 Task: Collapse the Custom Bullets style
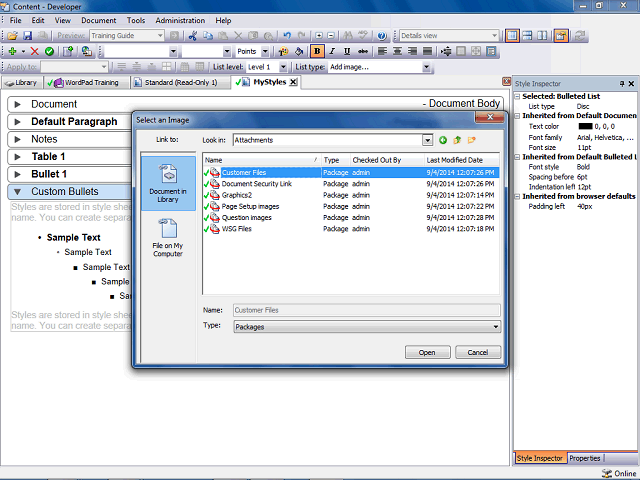pyautogui.click(x=18, y=191)
